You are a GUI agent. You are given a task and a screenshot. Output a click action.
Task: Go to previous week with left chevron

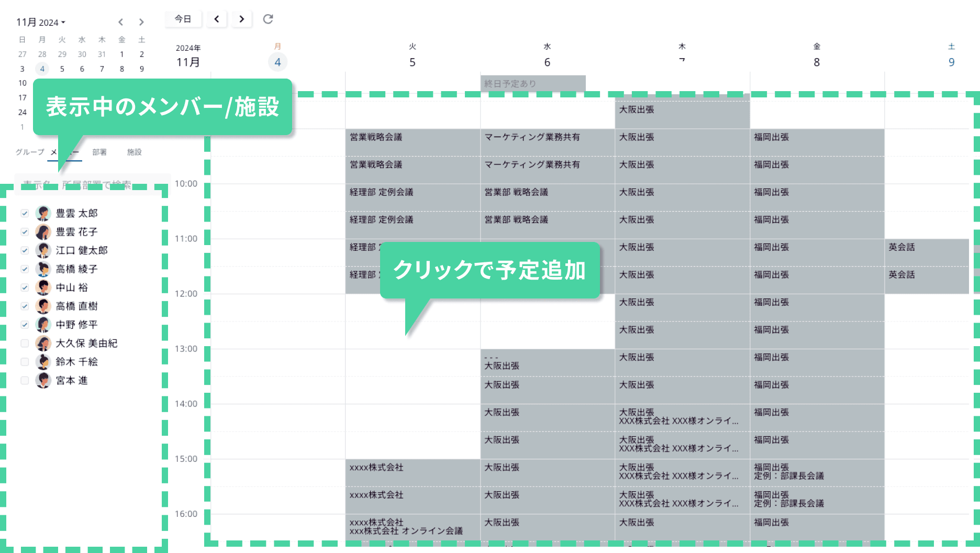coord(217,19)
